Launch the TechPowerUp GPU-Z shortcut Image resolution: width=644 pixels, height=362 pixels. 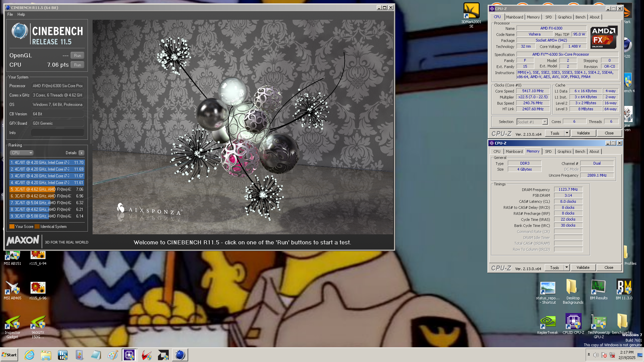tap(599, 327)
